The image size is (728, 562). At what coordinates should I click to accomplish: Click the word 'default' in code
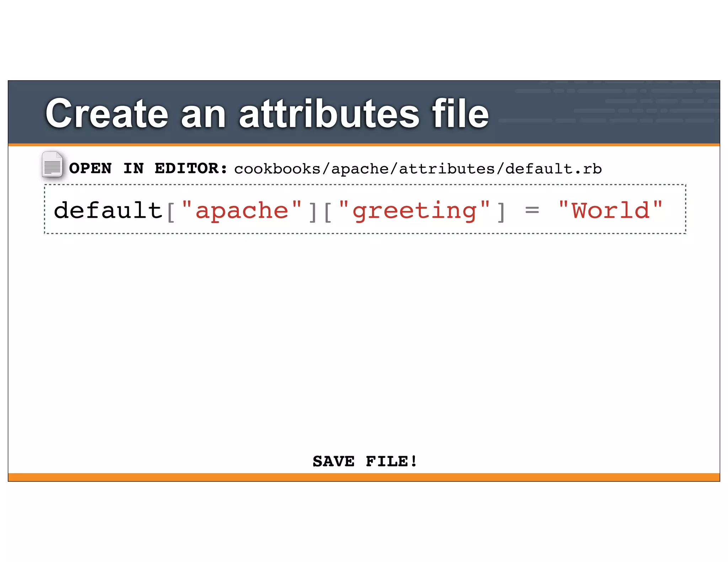pos(108,210)
